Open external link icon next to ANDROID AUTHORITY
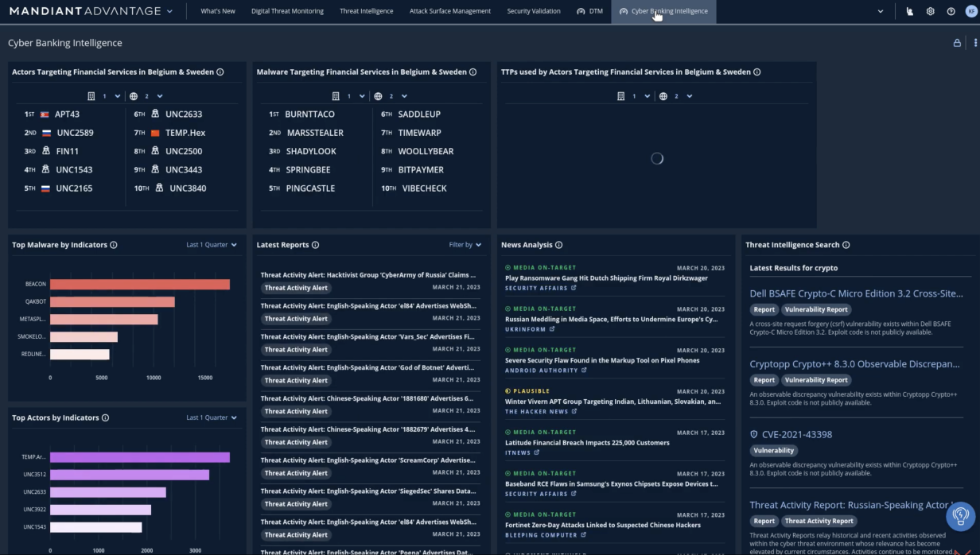Screen dimensions: 980x555 [x=584, y=370]
